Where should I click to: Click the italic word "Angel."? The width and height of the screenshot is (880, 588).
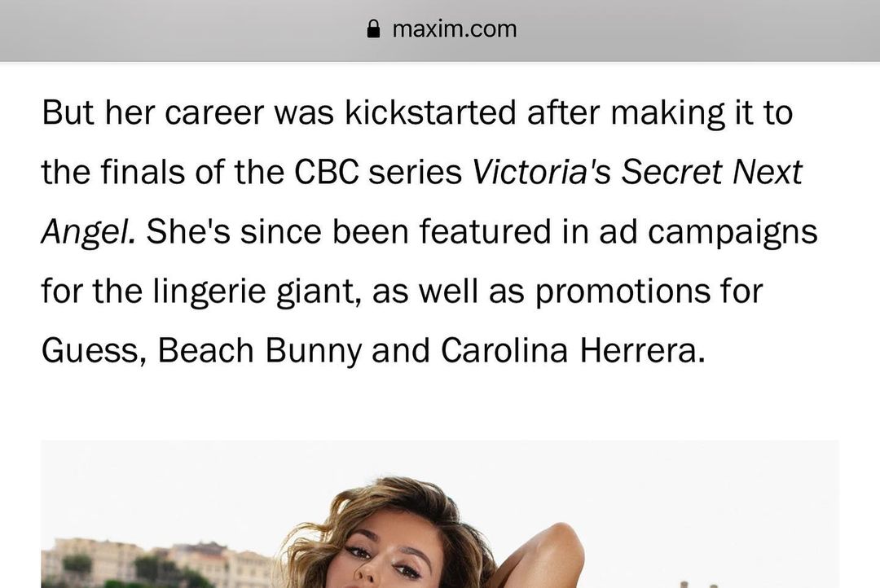pyautogui.click(x=88, y=232)
